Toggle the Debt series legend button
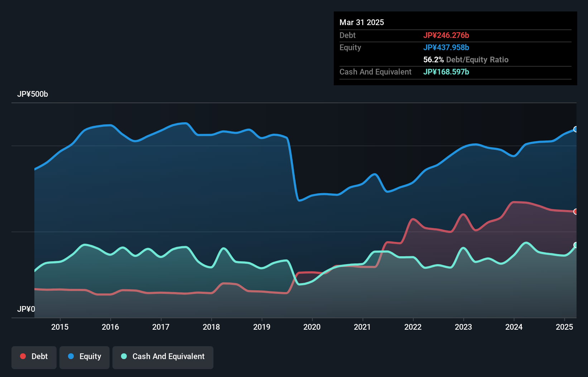The width and height of the screenshot is (588, 377). tap(34, 357)
